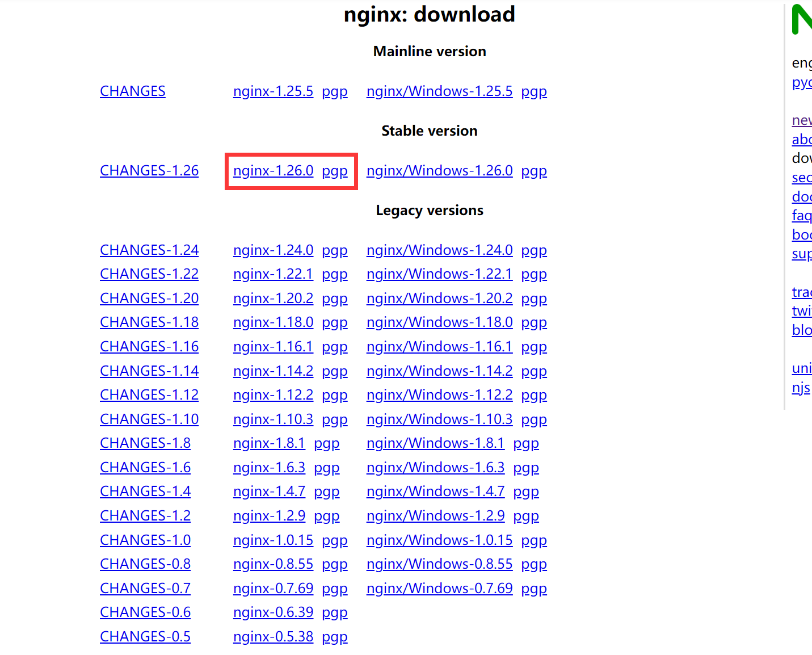Download nginx-1.22.1
This screenshot has height=655, width=812.
coord(273,274)
